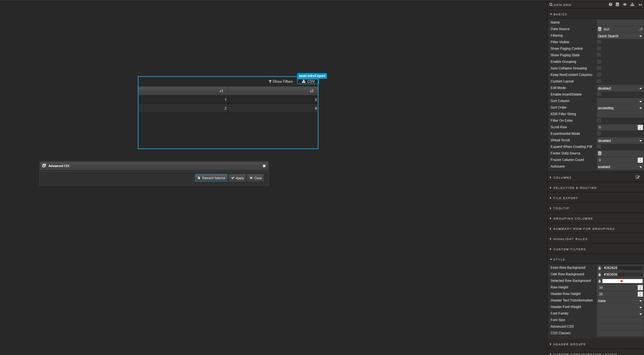Click the Element Selector button
This screenshot has height=355, width=644.
click(211, 178)
